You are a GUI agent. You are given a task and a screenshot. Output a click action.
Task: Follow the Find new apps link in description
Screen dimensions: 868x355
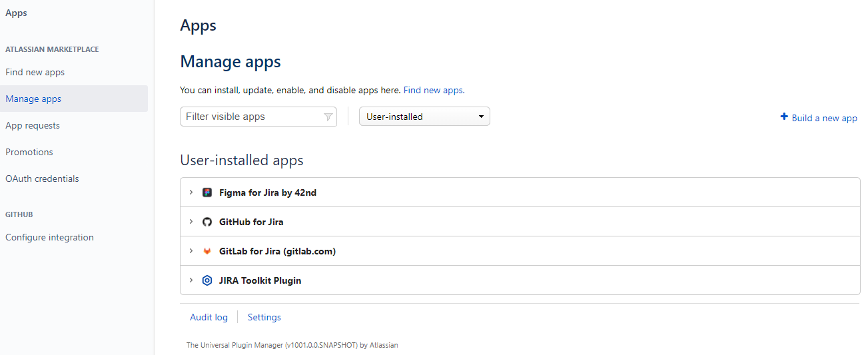434,90
